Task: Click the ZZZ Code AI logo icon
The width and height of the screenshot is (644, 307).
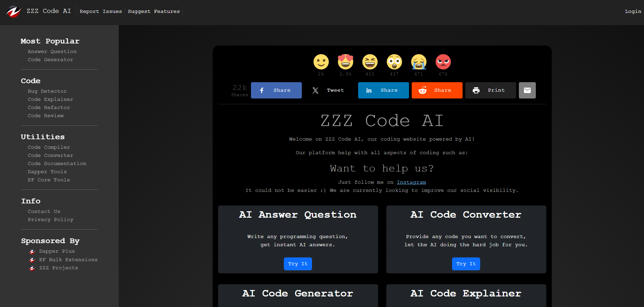Action: click(x=14, y=12)
